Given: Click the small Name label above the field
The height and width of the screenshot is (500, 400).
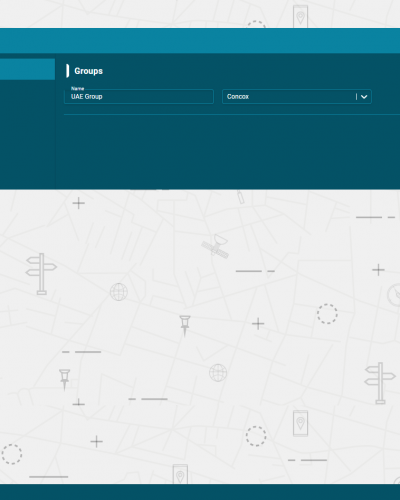Looking at the screenshot, I should tap(78, 89).
